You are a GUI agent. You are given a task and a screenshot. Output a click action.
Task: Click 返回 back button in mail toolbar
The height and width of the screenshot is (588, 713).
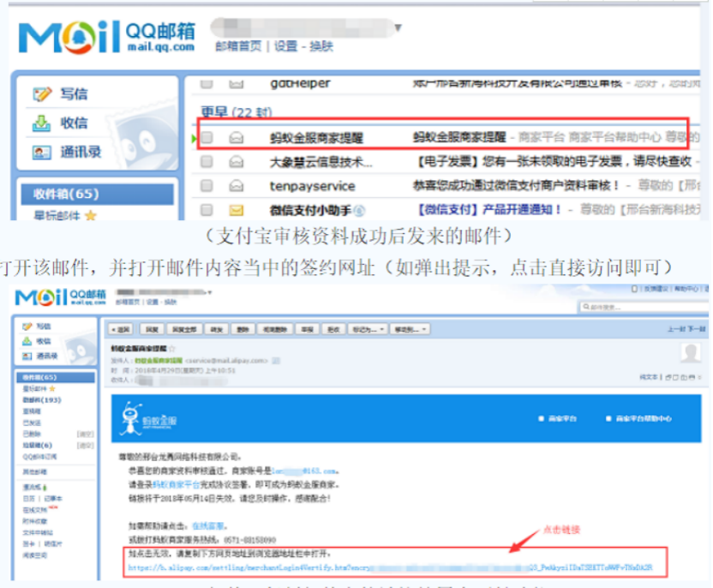coord(120,329)
